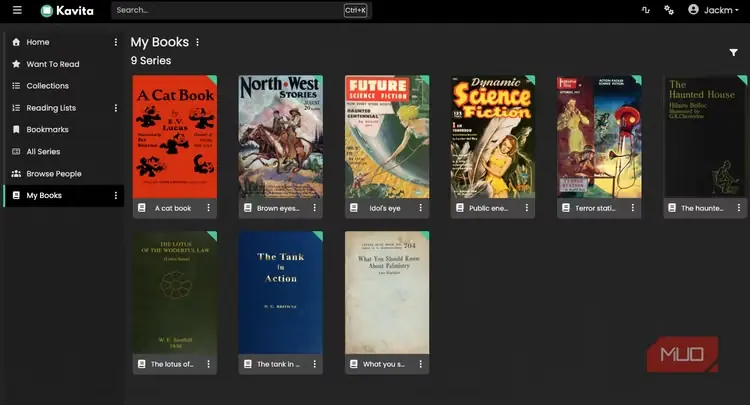Screen dimensions: 750x405
Task: Click the A cat book title
Action: [173, 208]
